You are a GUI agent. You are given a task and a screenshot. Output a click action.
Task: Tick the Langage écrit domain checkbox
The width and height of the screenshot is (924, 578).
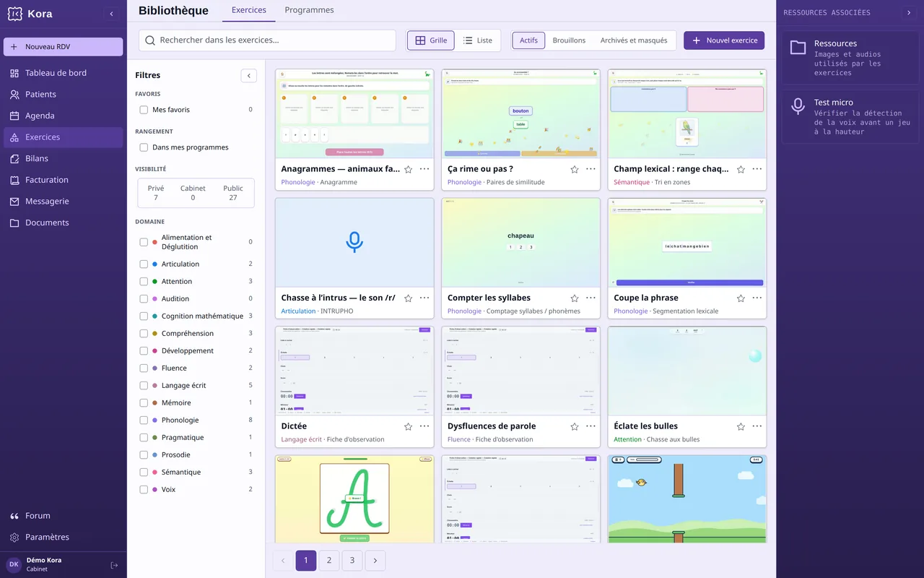coord(144,386)
